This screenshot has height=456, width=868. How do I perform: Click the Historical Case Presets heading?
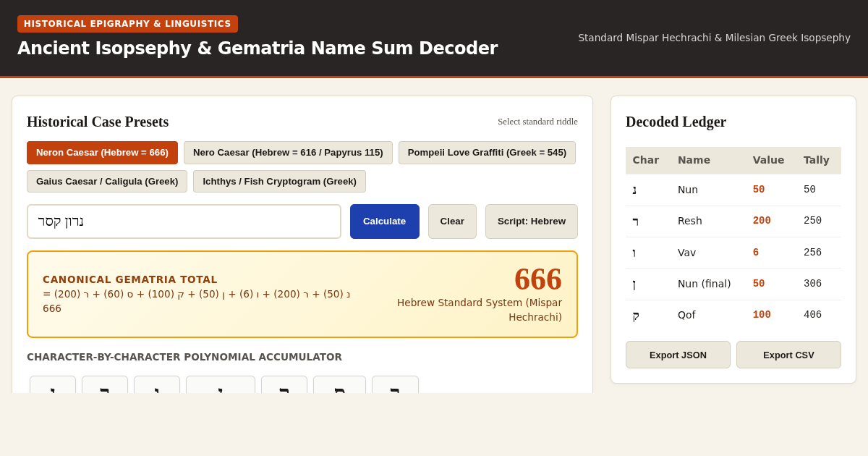point(98,122)
